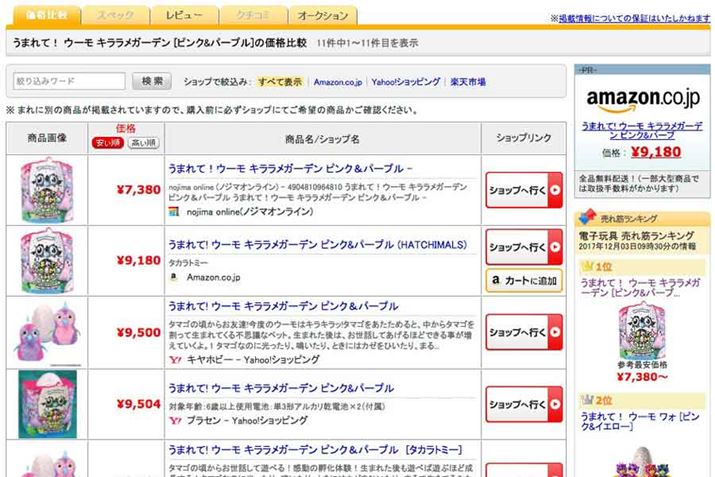Click the nojima online shop icon
715x477 pixels.
coord(173,212)
